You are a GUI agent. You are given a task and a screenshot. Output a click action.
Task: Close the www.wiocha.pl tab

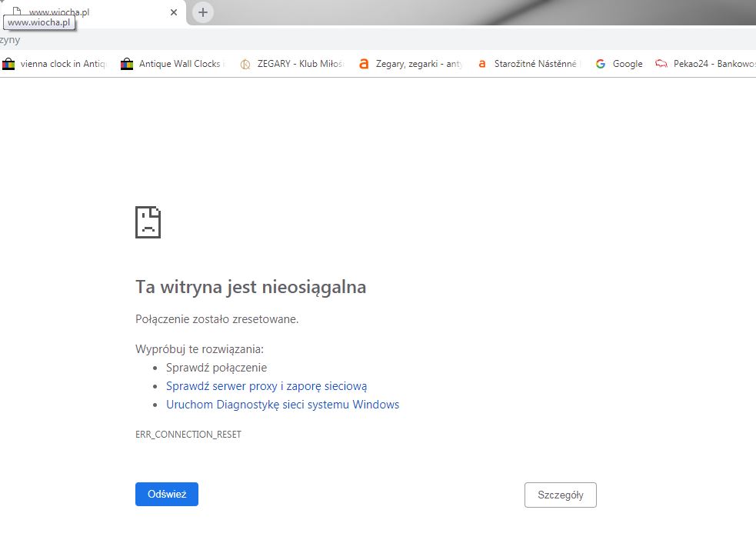click(174, 12)
